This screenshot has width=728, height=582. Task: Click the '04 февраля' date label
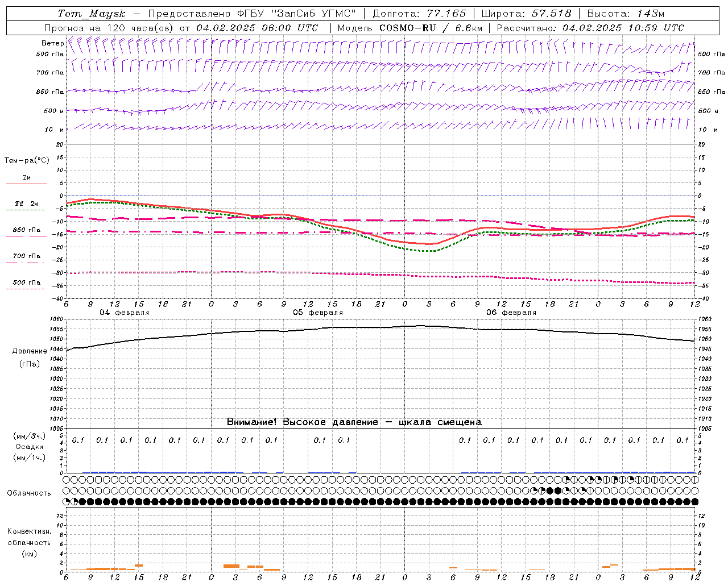124,313
